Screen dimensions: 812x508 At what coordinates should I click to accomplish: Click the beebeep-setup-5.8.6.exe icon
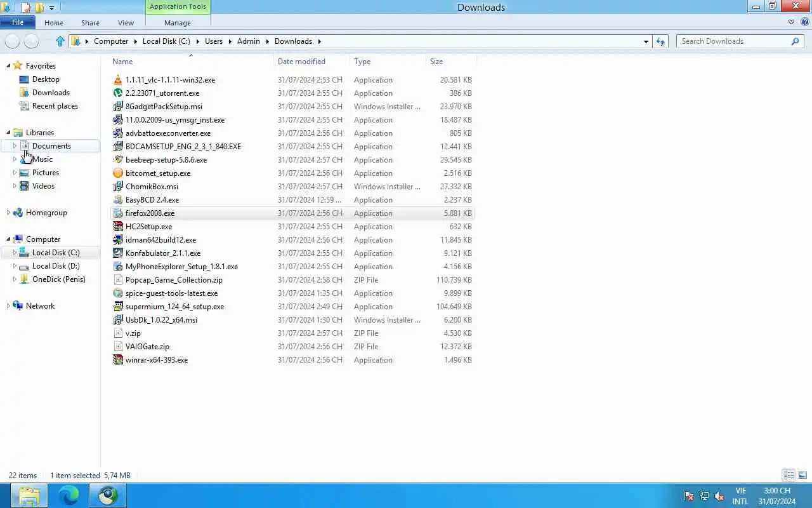click(x=117, y=160)
